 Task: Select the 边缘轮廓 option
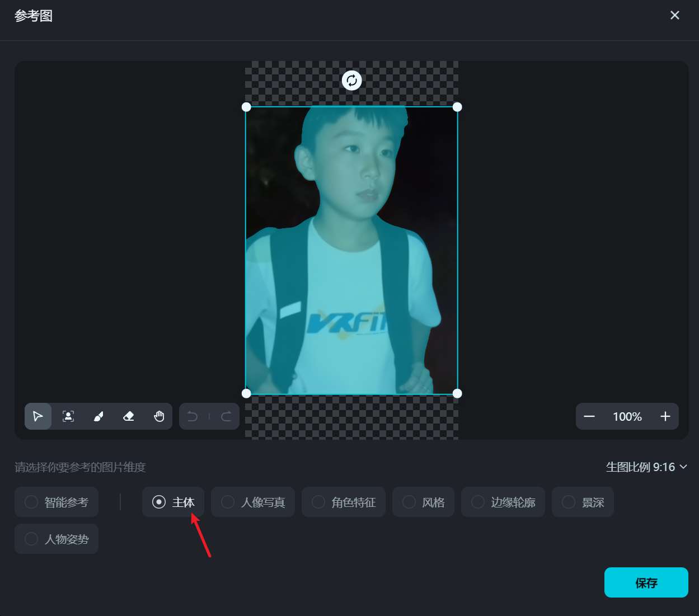[503, 502]
